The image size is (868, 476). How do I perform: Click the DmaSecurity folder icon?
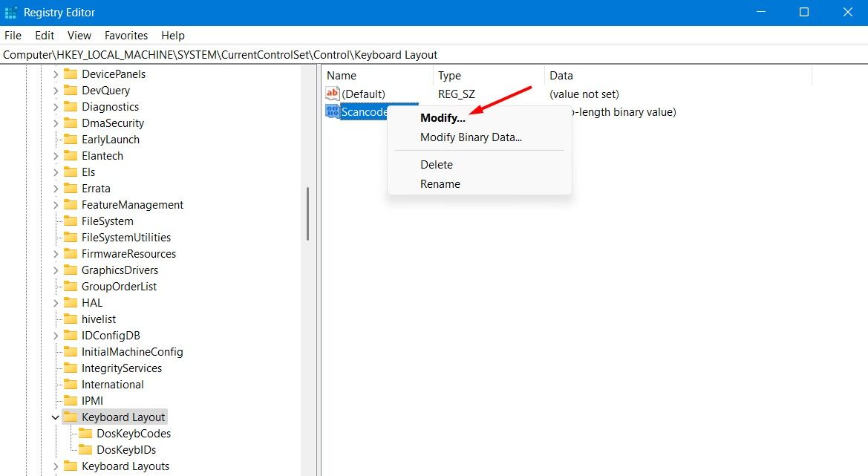(x=71, y=123)
